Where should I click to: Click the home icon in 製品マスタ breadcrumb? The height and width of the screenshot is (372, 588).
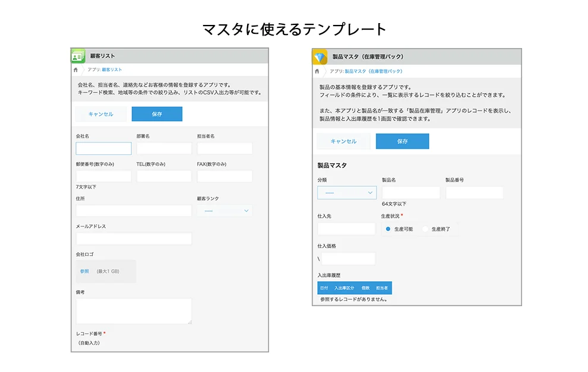[318, 71]
